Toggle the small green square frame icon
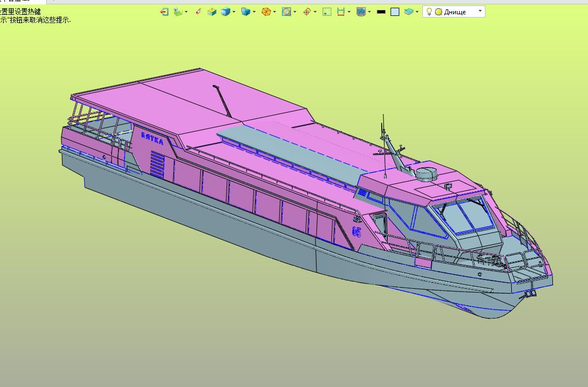The width and height of the screenshot is (588, 387). coord(327,12)
